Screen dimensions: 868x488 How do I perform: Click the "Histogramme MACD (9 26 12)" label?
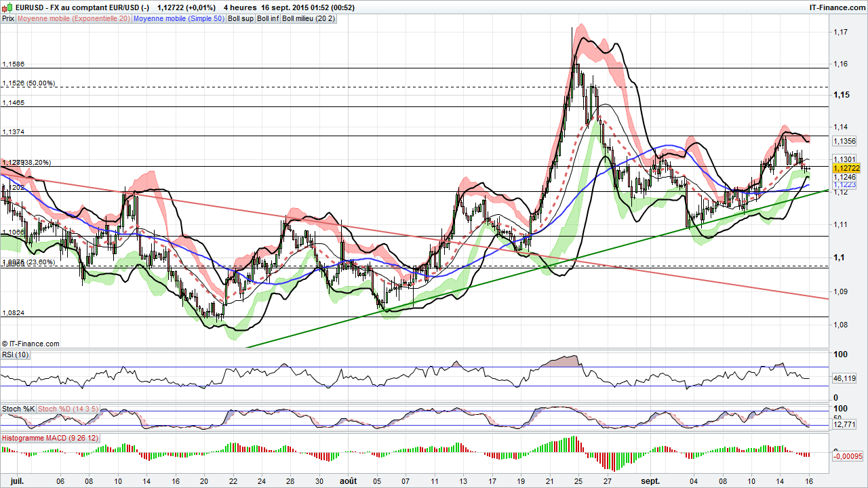[x=50, y=437]
